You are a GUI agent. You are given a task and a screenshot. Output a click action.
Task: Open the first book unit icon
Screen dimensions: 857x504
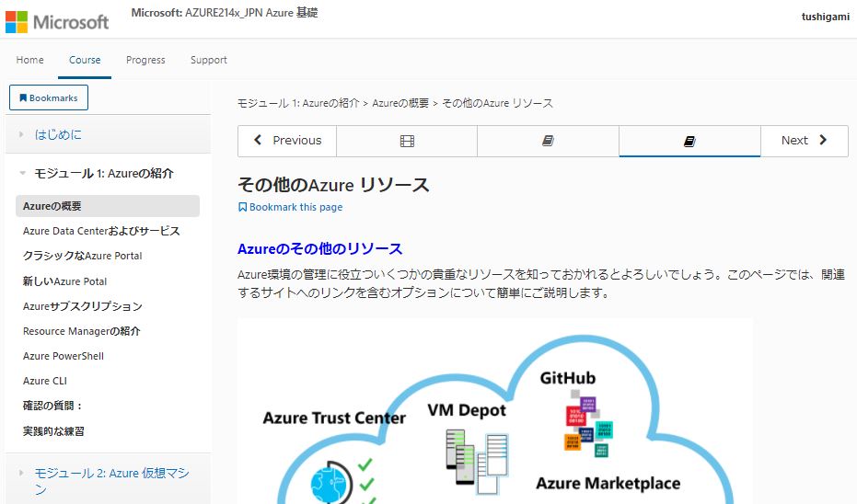tap(549, 141)
